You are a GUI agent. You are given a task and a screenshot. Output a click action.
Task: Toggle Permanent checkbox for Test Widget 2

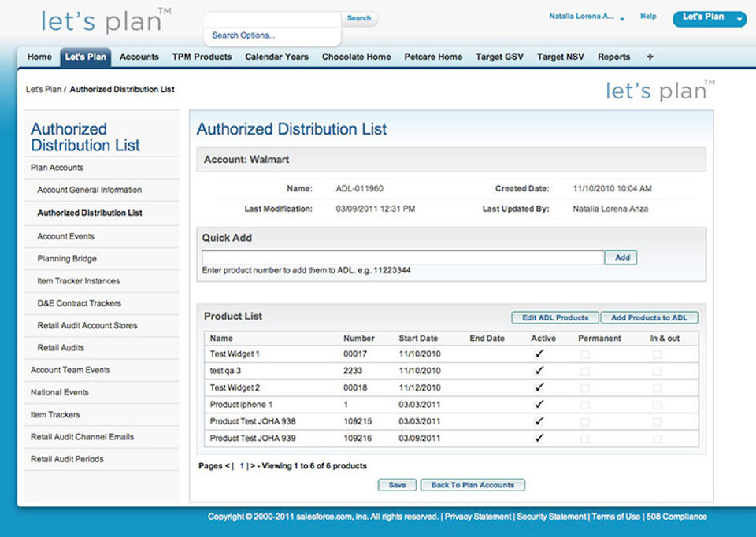point(585,388)
